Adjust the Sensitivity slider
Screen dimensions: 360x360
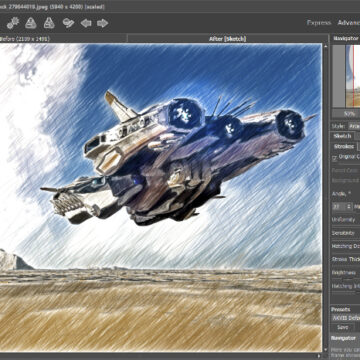pos(346,239)
